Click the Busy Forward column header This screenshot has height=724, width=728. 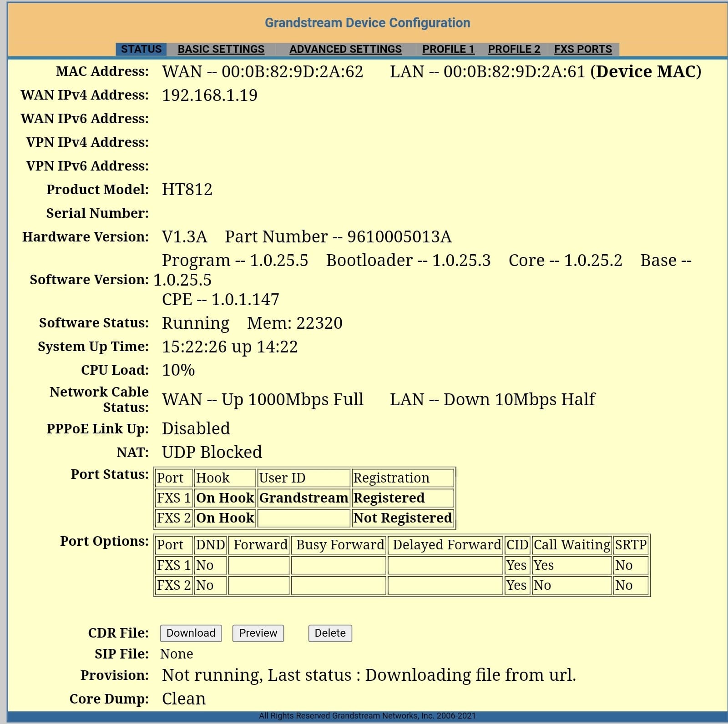point(339,545)
